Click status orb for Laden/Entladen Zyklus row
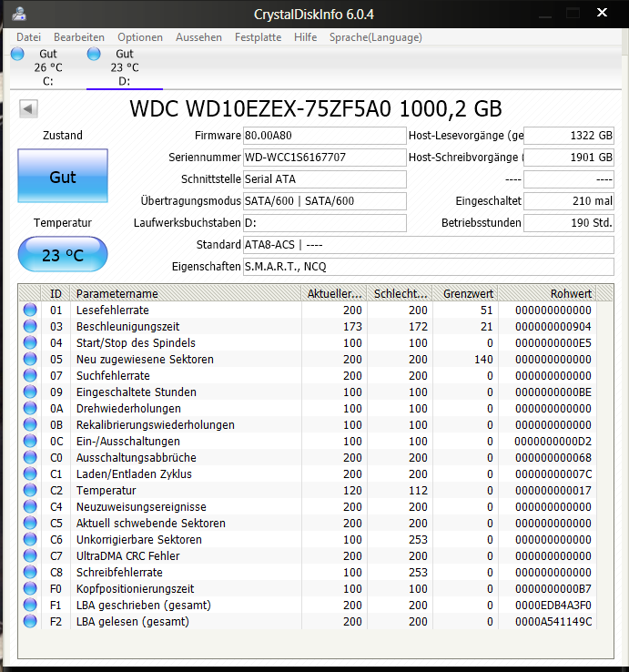 point(30,473)
